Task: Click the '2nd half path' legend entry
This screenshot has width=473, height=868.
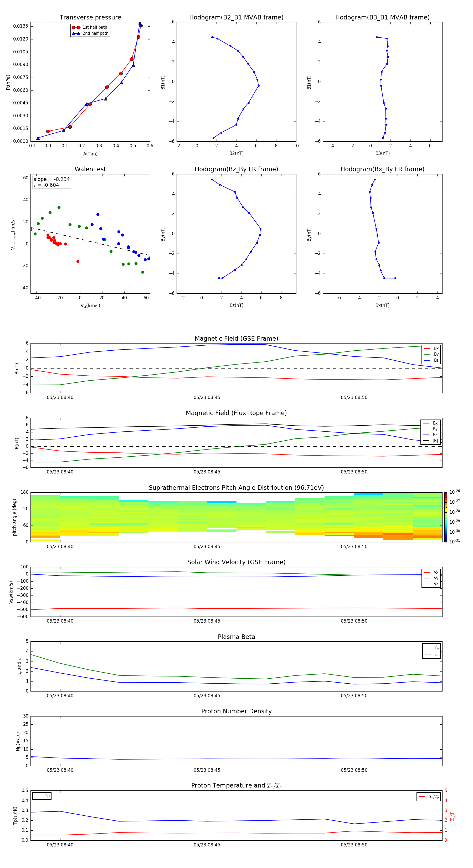Action: click(90, 33)
